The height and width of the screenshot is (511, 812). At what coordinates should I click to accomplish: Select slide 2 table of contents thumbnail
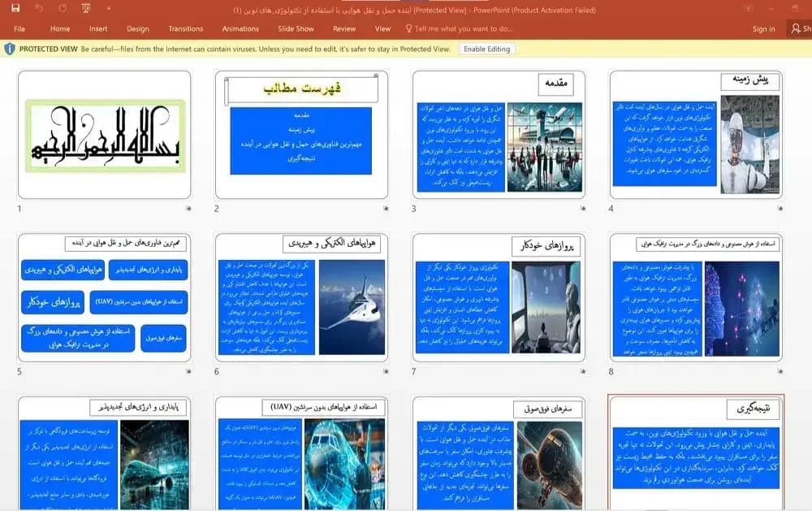301,135
